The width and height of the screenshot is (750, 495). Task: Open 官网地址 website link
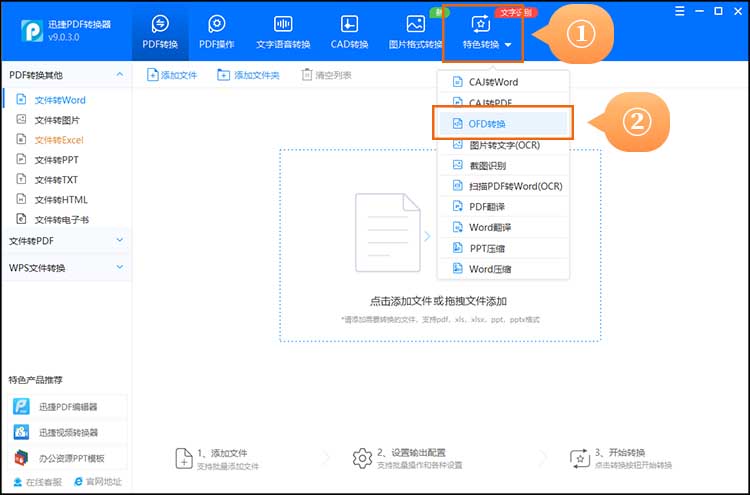tap(98, 482)
